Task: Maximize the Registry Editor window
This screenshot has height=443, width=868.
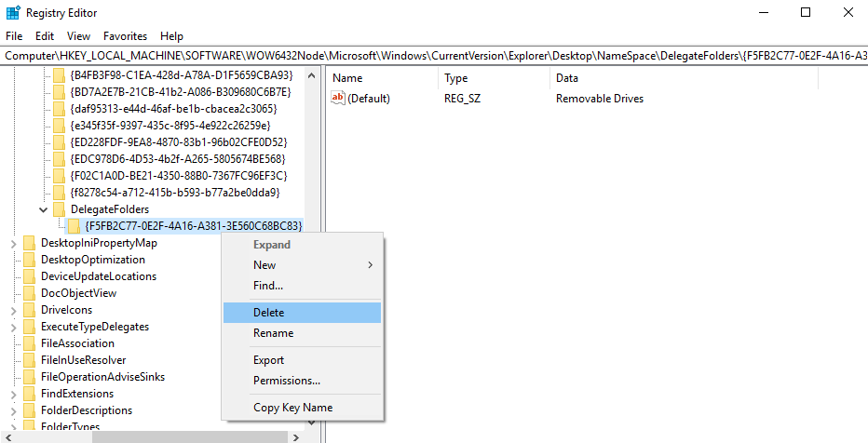Action: (806, 12)
